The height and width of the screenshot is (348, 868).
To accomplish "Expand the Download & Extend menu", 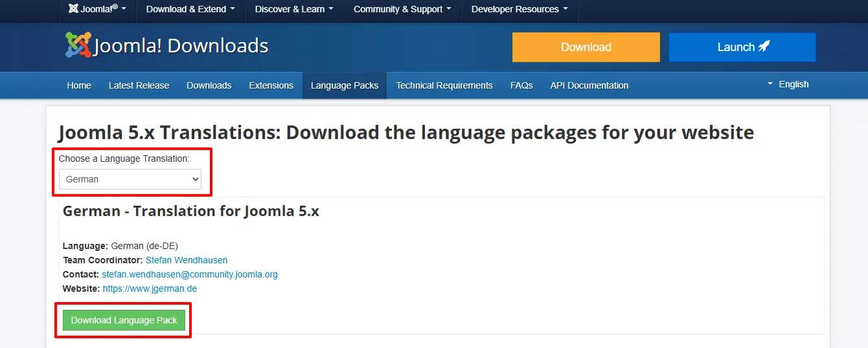I will click(x=190, y=9).
